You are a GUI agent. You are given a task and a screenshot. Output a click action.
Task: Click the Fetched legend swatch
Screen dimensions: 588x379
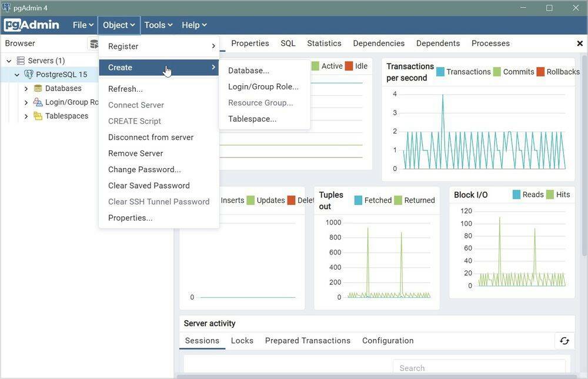(358, 200)
